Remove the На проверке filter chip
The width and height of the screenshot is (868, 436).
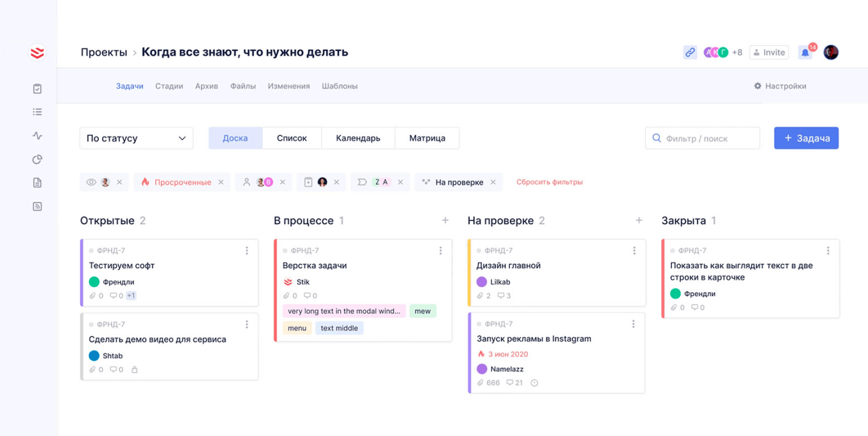tap(493, 183)
